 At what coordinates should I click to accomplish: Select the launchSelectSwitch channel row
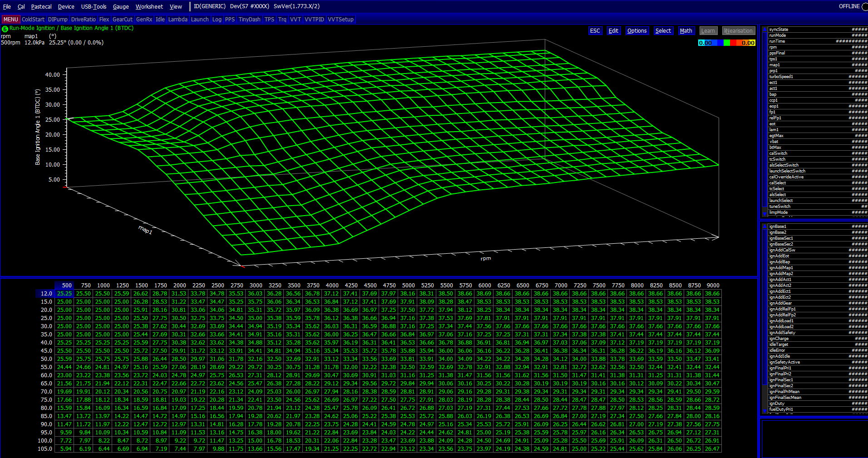tap(818, 171)
